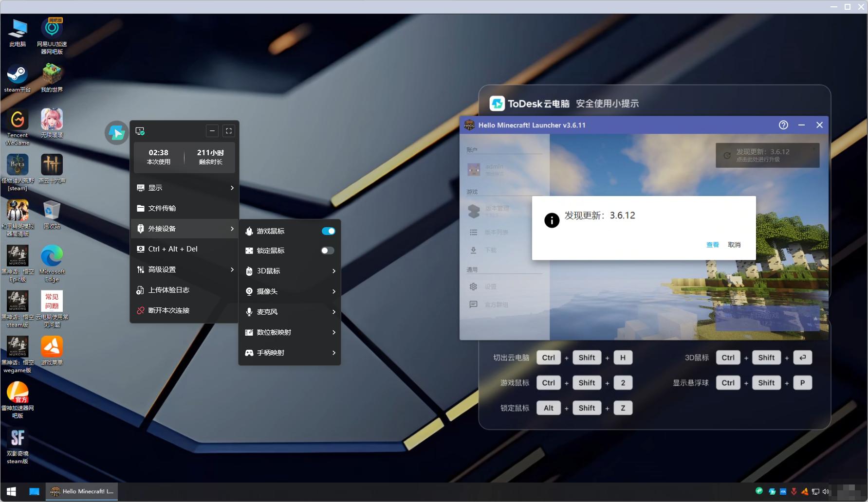The width and height of the screenshot is (868, 502).
Task: Open 此电脑 desktop icon
Action: [18, 33]
